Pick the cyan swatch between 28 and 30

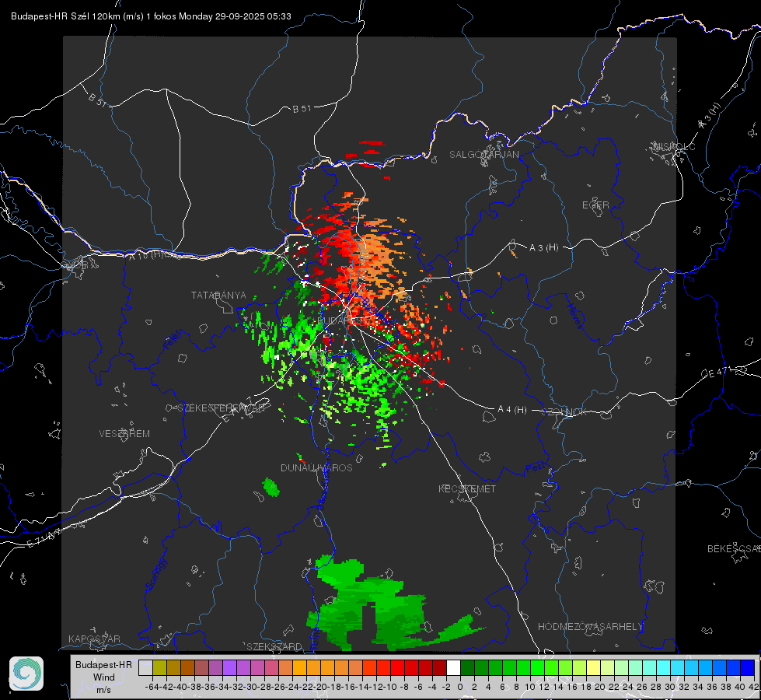tap(664, 667)
